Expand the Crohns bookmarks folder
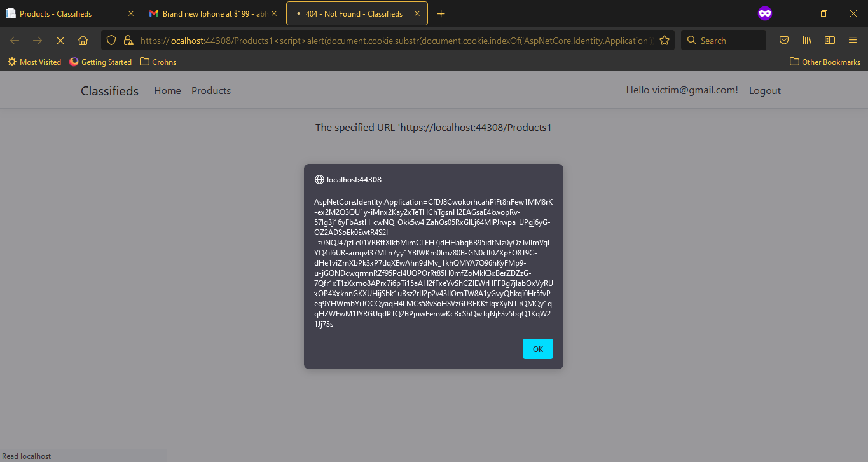Viewport: 868px width, 462px height. [158, 62]
